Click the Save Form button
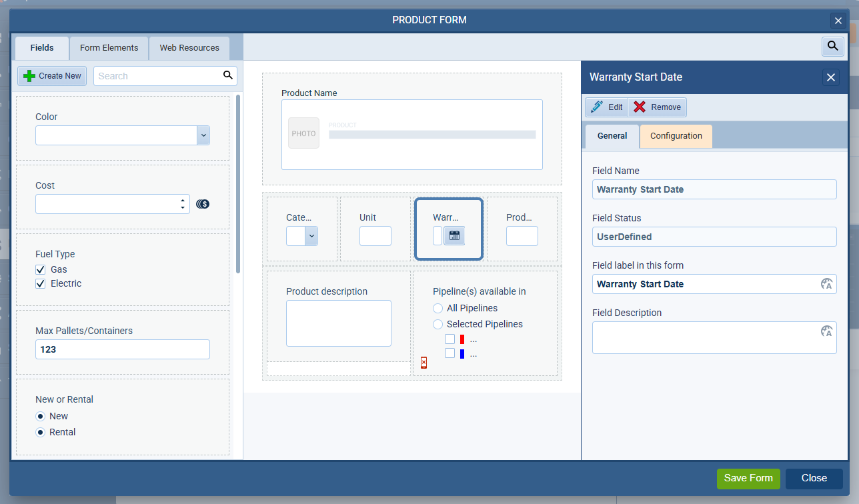Image resolution: width=859 pixels, height=504 pixels. click(748, 478)
